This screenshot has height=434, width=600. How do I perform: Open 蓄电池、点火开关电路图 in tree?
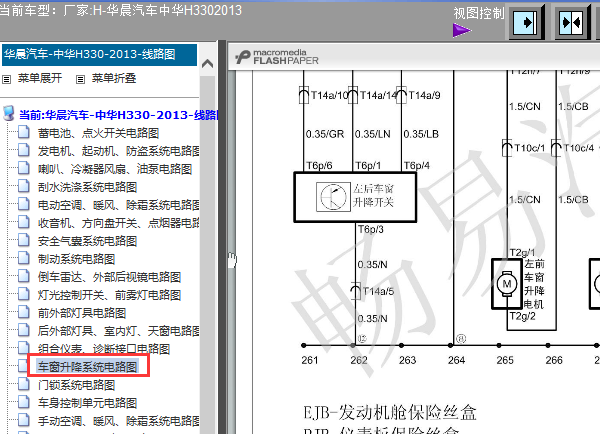98,133
